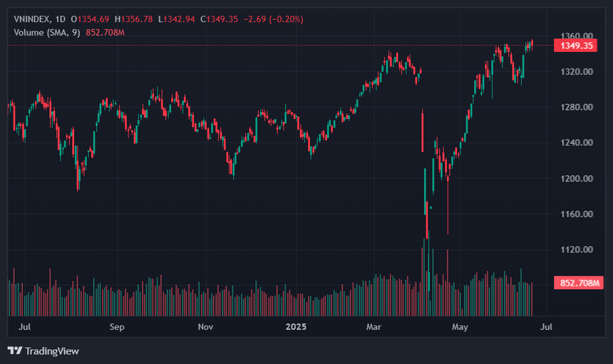The height and width of the screenshot is (364, 613).
Task: Click the 1200.00 price axis label
Action: (577, 179)
